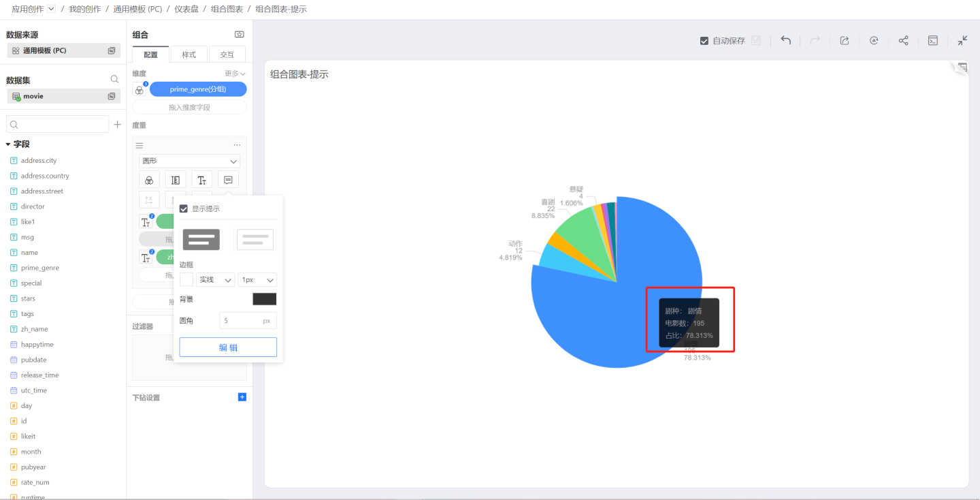Screen dimensions: 980x500
Task: Click the undo arrow in the toolbar
Action: click(785, 41)
